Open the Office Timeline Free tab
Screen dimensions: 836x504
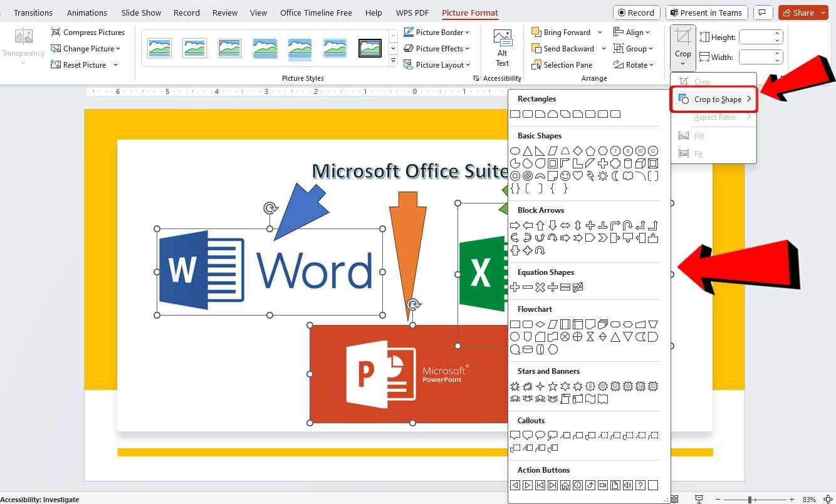pyautogui.click(x=316, y=13)
